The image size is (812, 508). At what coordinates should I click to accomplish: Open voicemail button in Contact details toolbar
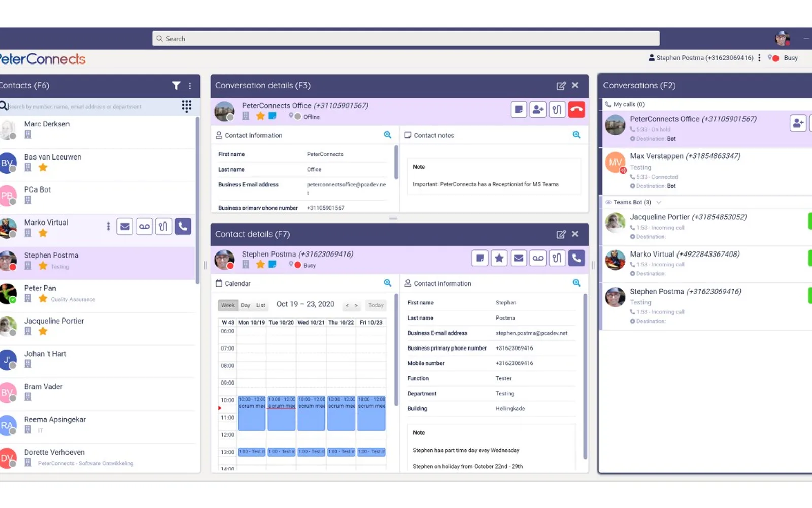pyautogui.click(x=538, y=258)
